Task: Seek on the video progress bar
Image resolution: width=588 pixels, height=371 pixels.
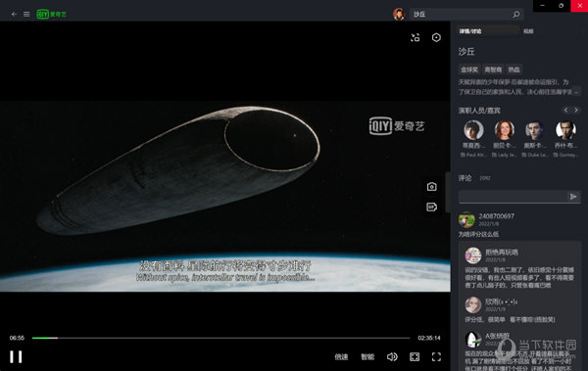Action: point(220,338)
